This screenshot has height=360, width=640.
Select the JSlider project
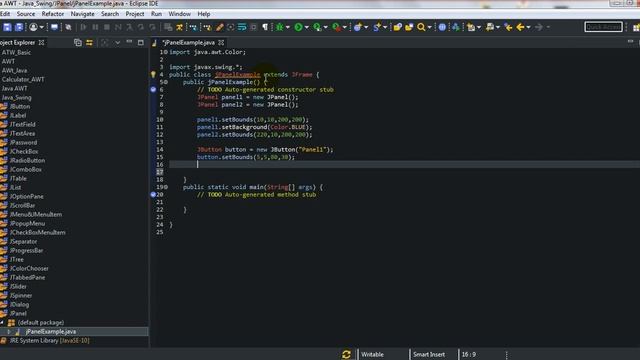click(x=18, y=287)
